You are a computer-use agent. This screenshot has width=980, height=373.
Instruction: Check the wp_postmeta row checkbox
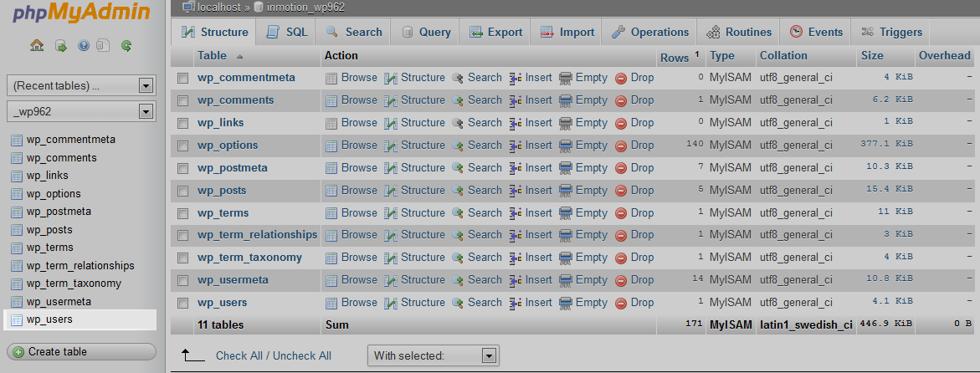[182, 168]
